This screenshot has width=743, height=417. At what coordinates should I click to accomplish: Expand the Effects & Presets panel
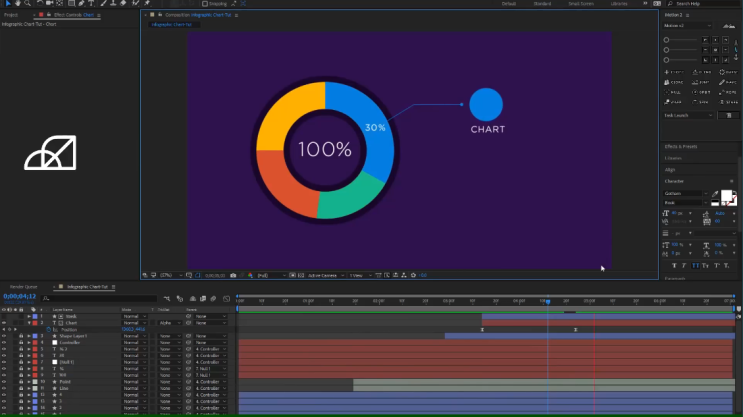(x=681, y=146)
